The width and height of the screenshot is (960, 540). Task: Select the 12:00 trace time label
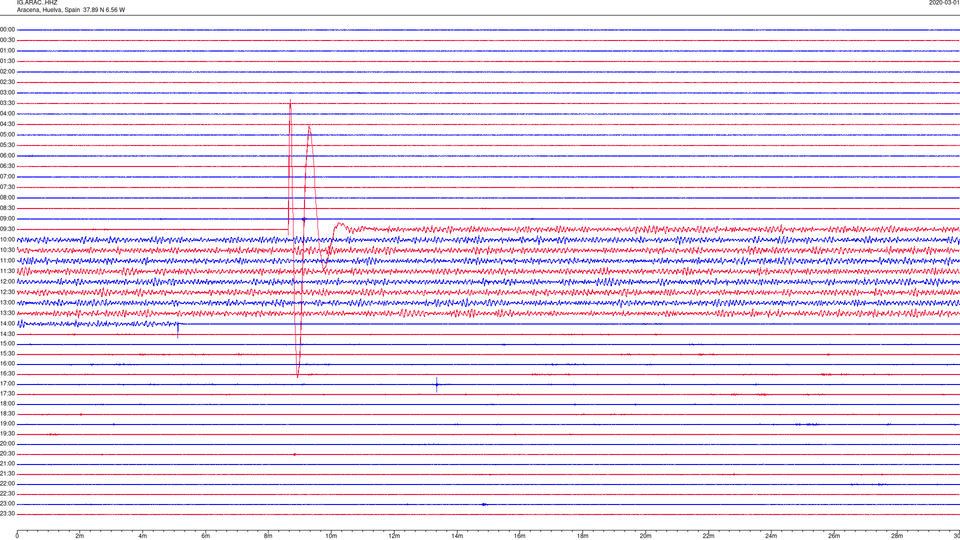(7, 282)
